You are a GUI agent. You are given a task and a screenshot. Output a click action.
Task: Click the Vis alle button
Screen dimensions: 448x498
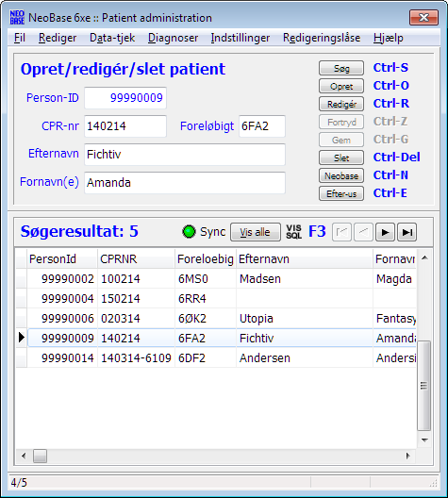pyautogui.click(x=256, y=232)
